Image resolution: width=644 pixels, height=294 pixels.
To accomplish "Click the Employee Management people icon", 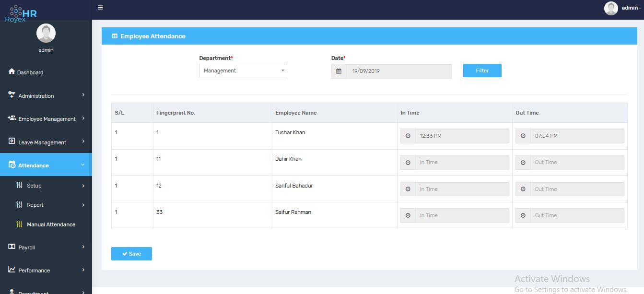I will click(12, 118).
